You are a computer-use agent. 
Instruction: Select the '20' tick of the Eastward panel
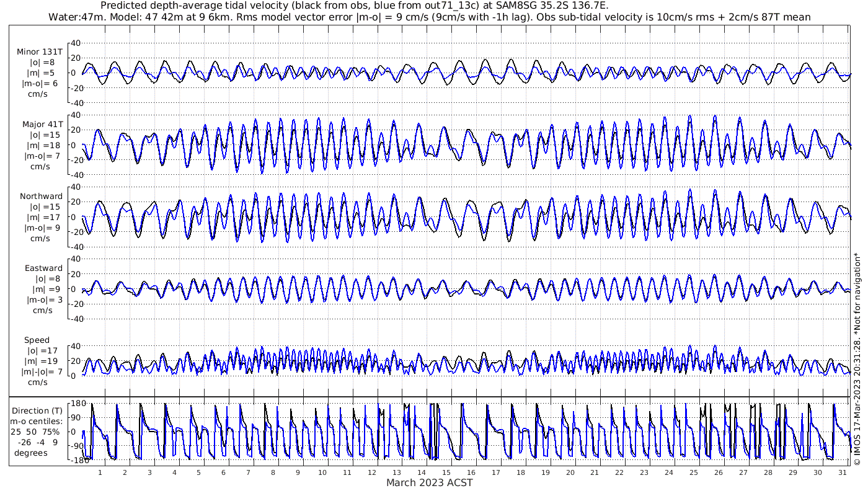[76, 274]
